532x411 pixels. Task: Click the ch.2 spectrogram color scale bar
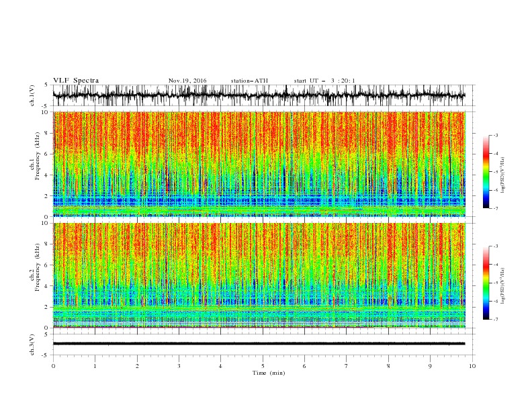486,283
